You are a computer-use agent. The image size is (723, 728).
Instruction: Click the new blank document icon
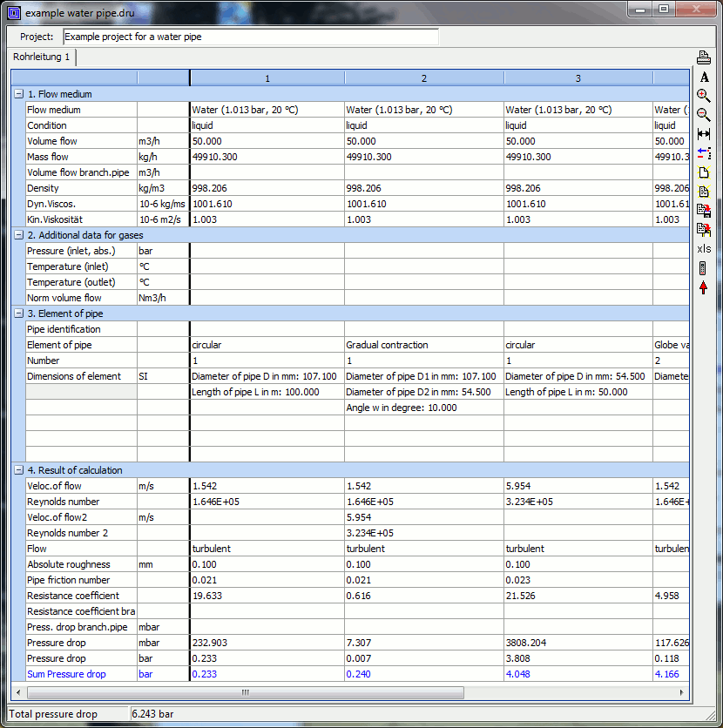(x=704, y=172)
